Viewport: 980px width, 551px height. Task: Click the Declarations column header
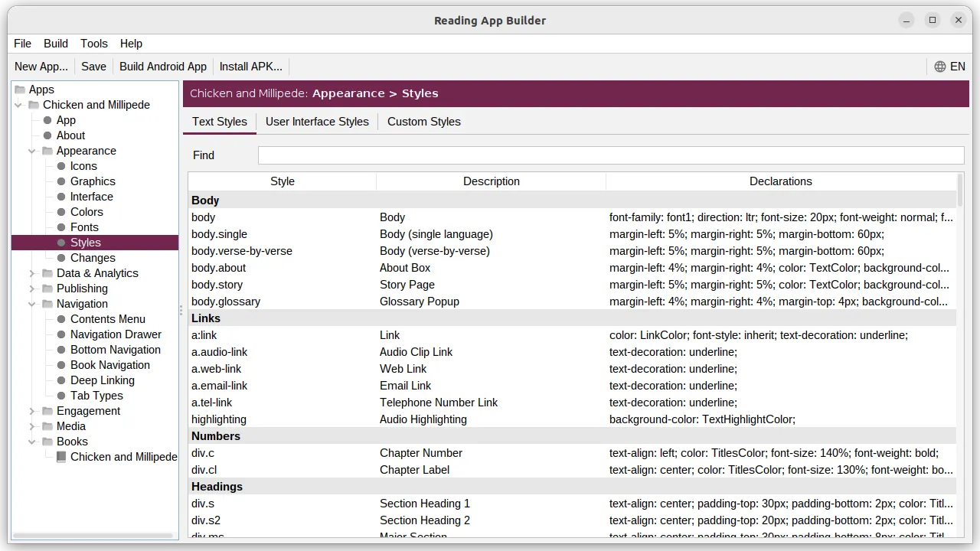point(781,181)
